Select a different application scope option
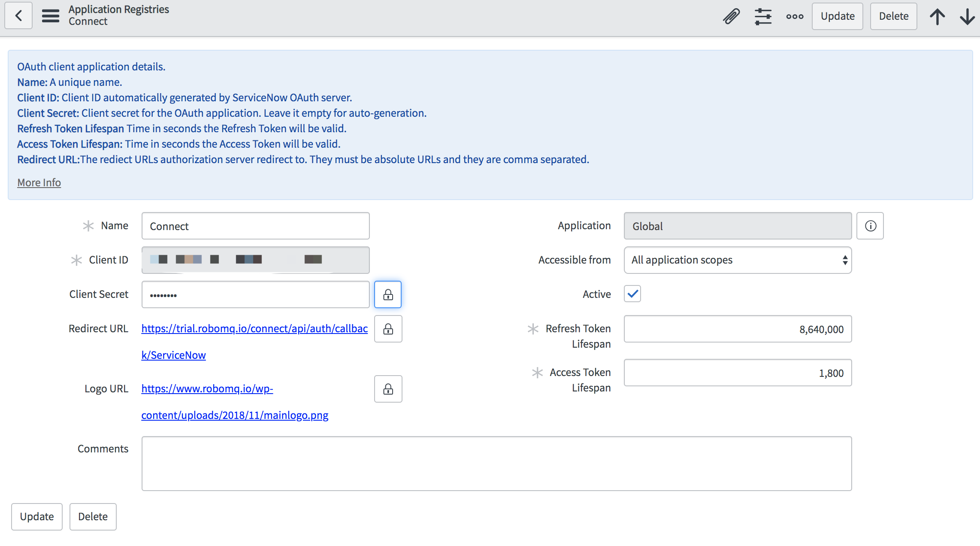980x546 pixels. [x=737, y=260]
